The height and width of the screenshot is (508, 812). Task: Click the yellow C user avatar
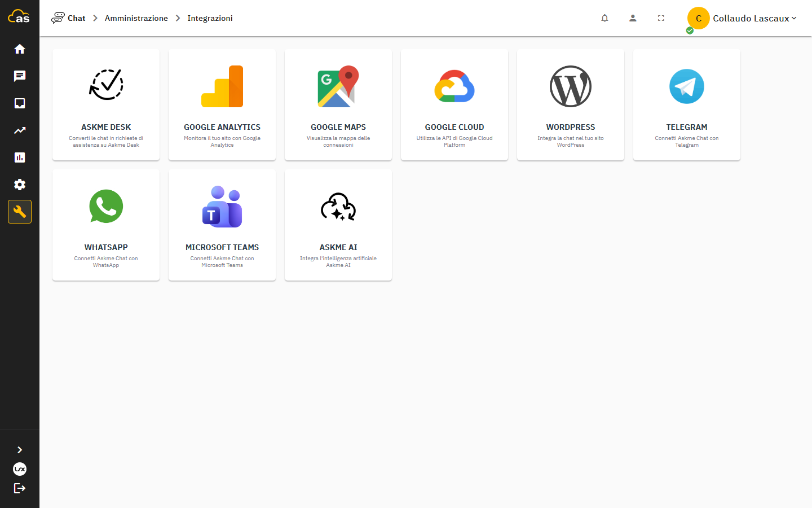698,18
